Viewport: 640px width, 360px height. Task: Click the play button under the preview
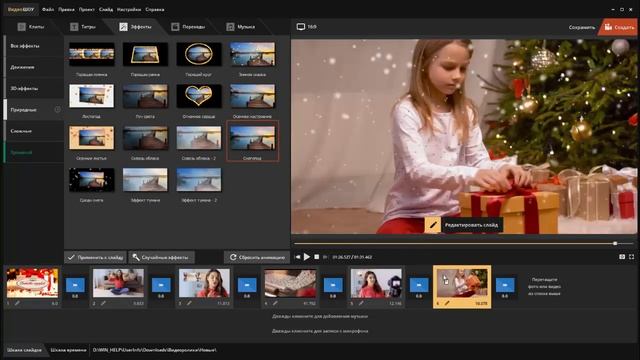tap(307, 257)
